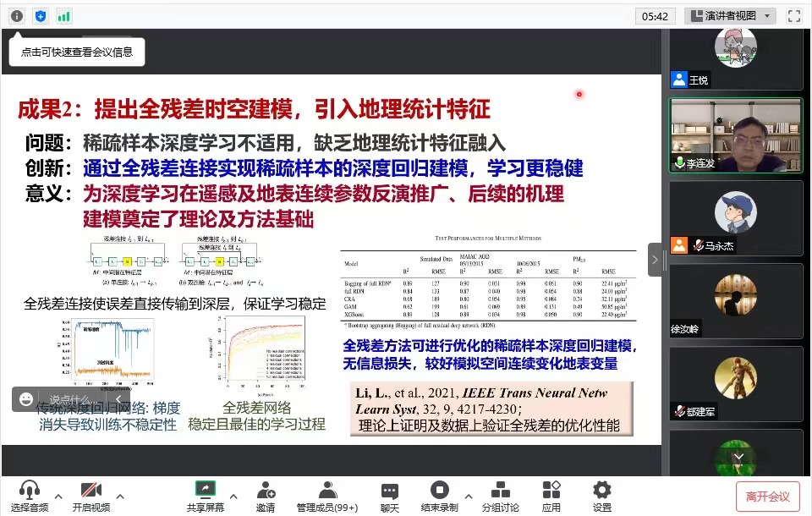The width and height of the screenshot is (812, 516).
Task: Expand audio options arrow beside 选择音频
Action: tap(58, 497)
